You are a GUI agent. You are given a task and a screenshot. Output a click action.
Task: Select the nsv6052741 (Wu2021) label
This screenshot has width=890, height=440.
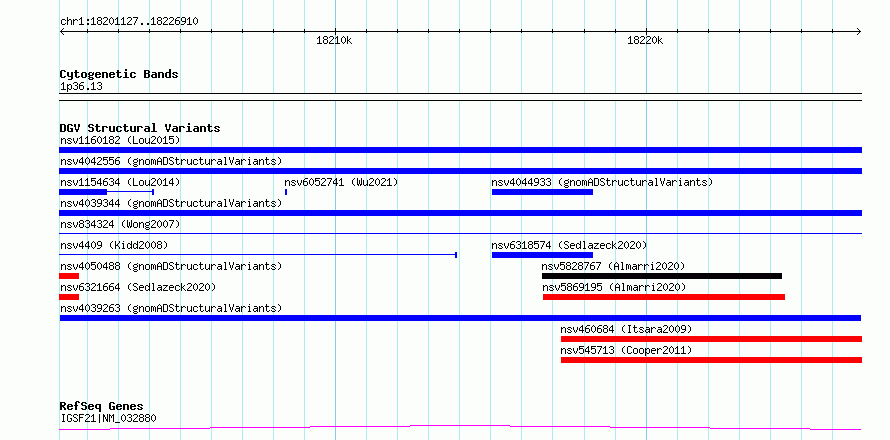(341, 182)
